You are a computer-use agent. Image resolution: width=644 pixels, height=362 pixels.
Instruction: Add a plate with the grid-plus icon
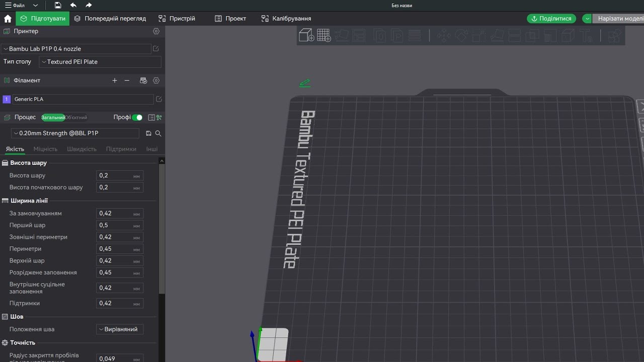[324, 35]
